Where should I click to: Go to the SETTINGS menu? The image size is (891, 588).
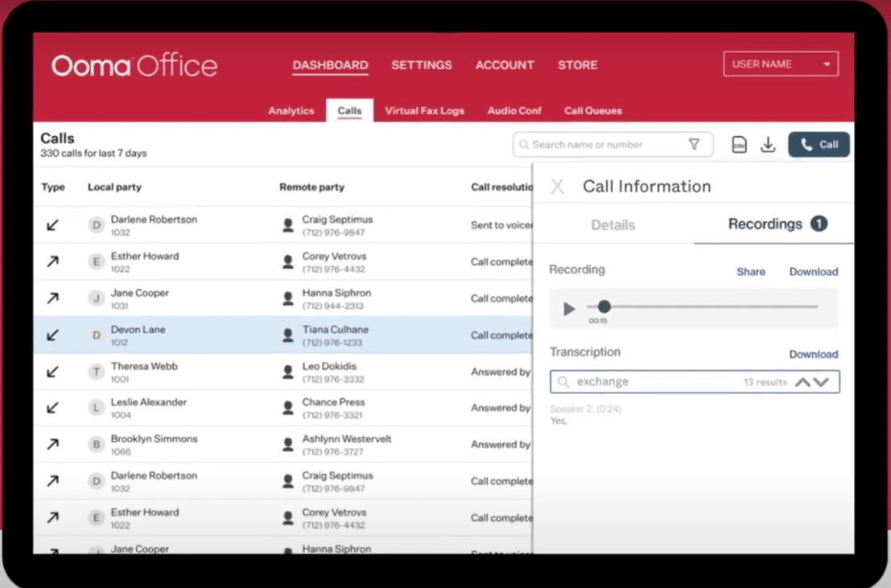(422, 65)
